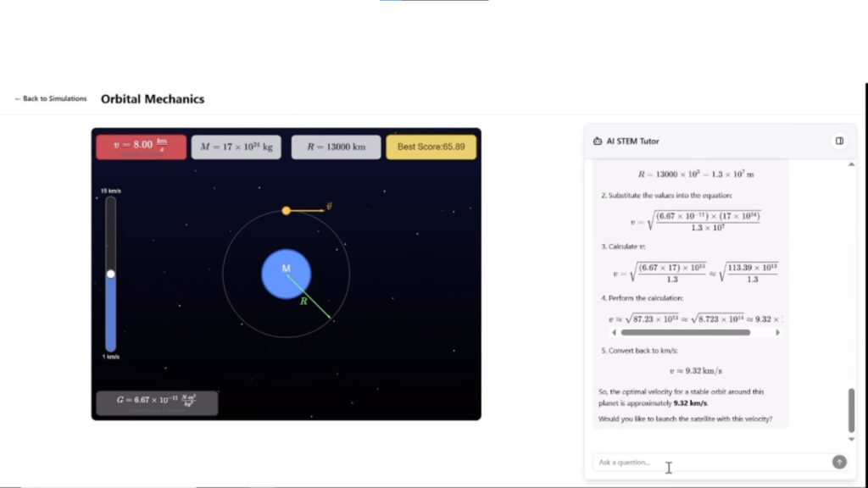
Task: Click the red velocity v = 8.00 badge
Action: 141,147
